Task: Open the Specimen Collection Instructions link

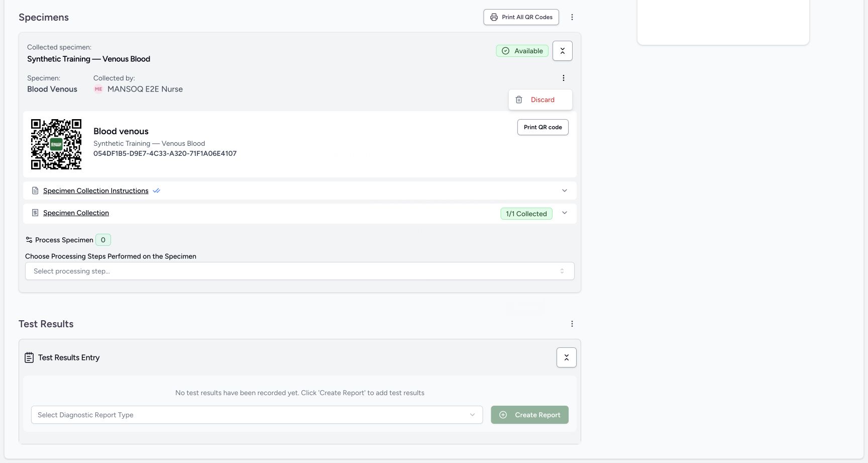Action: click(96, 191)
